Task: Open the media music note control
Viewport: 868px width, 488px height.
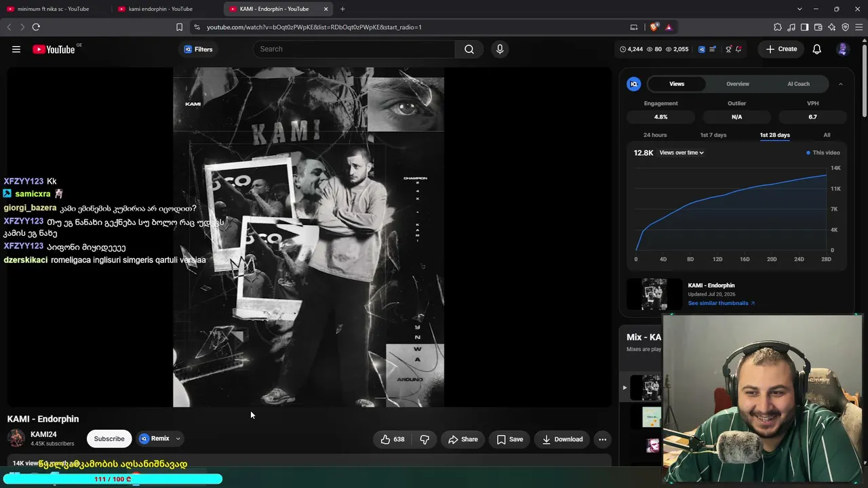Action: [x=791, y=27]
